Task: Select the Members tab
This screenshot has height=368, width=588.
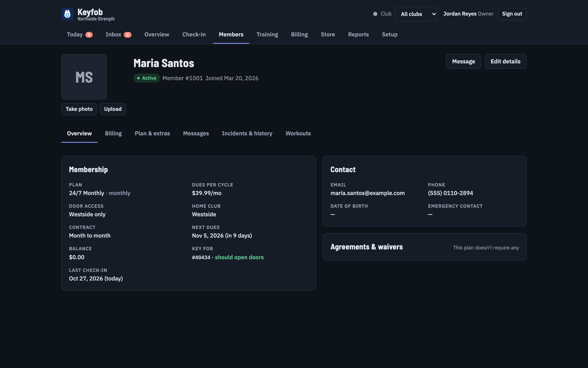Action: [x=231, y=34]
